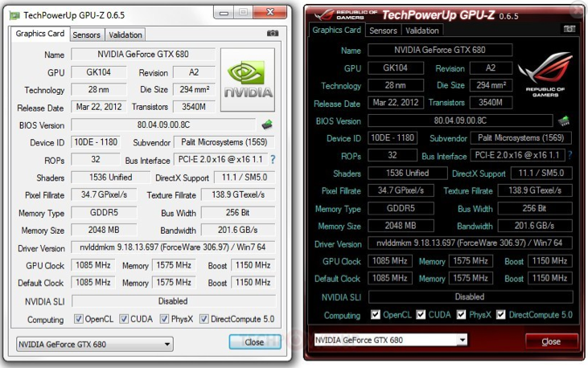Click the BIOS save chip icon in the dark ROG window
Image resolution: width=588 pixels, height=368 pixels.
[x=564, y=121]
